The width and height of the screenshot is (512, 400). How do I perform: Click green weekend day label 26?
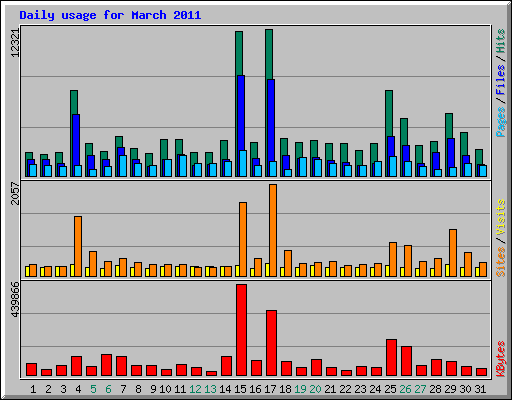[x=405, y=389]
